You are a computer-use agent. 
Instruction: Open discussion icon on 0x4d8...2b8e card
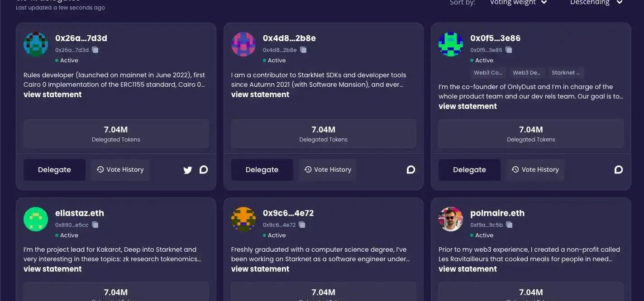coord(411,169)
